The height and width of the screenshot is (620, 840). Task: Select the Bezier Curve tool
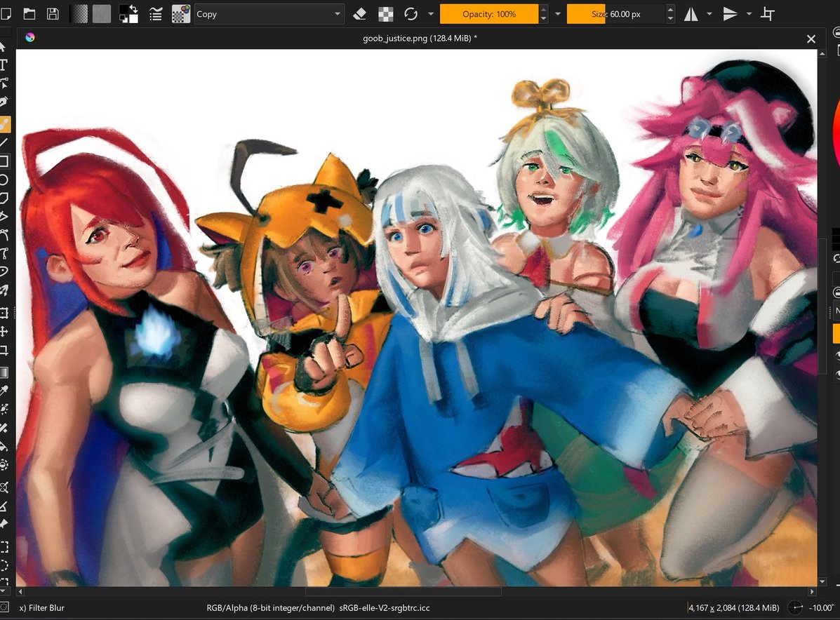tap(4, 234)
